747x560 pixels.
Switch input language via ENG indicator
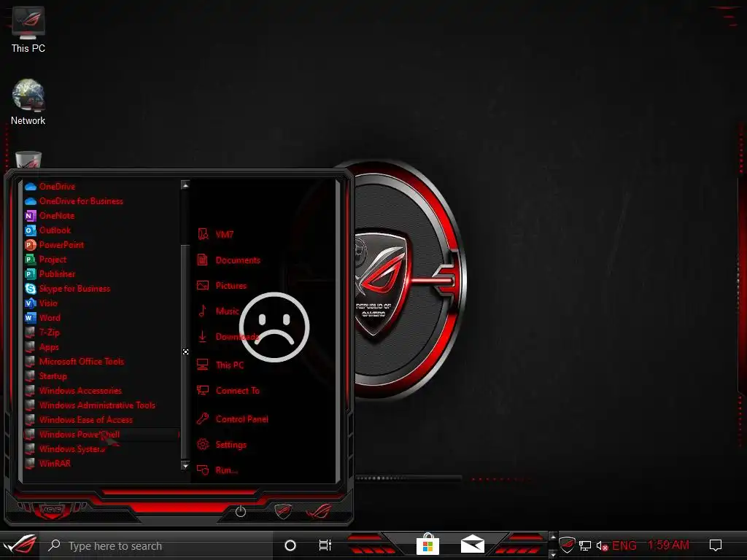(624, 545)
